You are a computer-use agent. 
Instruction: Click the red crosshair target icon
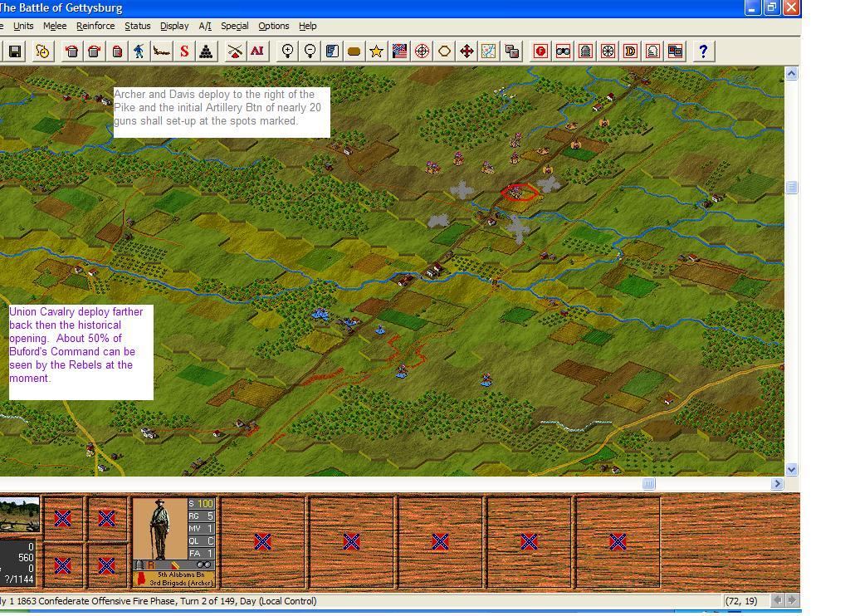pyautogui.click(x=422, y=51)
